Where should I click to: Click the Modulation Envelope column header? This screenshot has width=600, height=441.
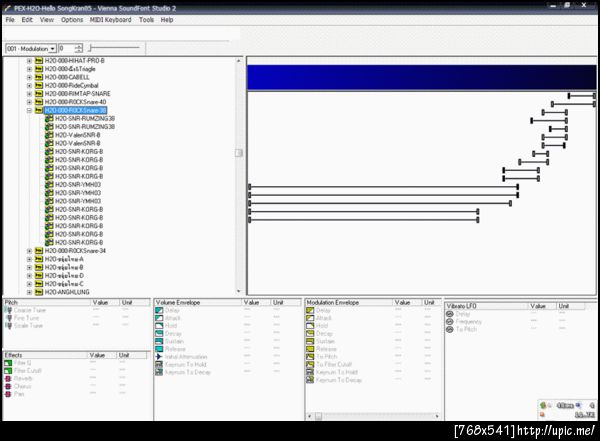[349, 302]
